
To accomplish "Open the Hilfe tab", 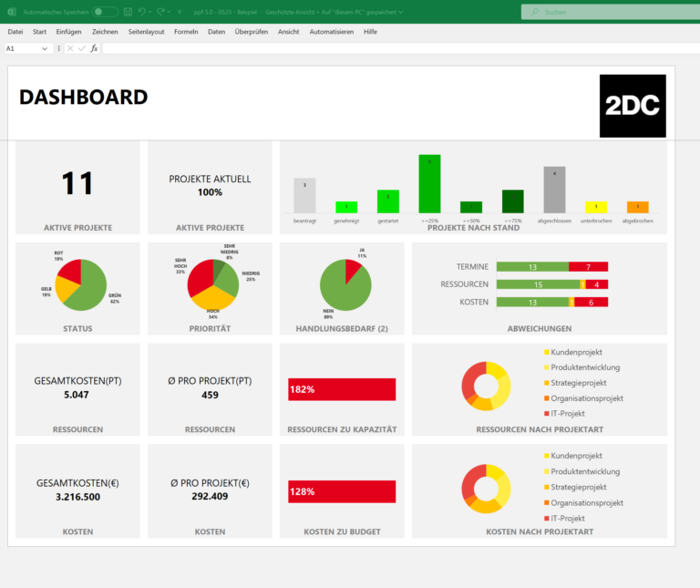I will pos(370,32).
